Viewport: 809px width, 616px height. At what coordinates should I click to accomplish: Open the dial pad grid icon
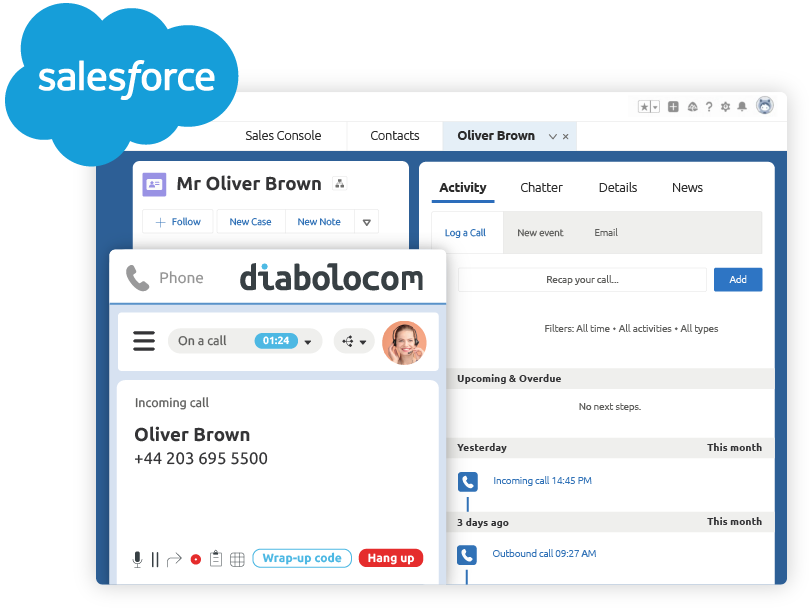pos(237,559)
